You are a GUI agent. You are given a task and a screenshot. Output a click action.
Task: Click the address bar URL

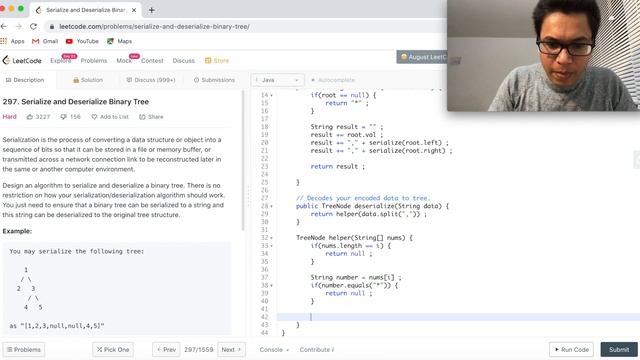pyautogui.click(x=154, y=27)
